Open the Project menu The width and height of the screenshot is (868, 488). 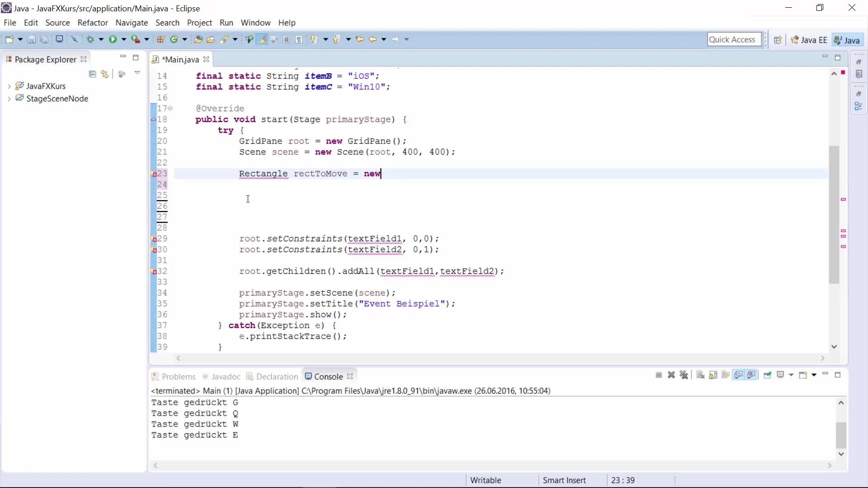tap(199, 23)
